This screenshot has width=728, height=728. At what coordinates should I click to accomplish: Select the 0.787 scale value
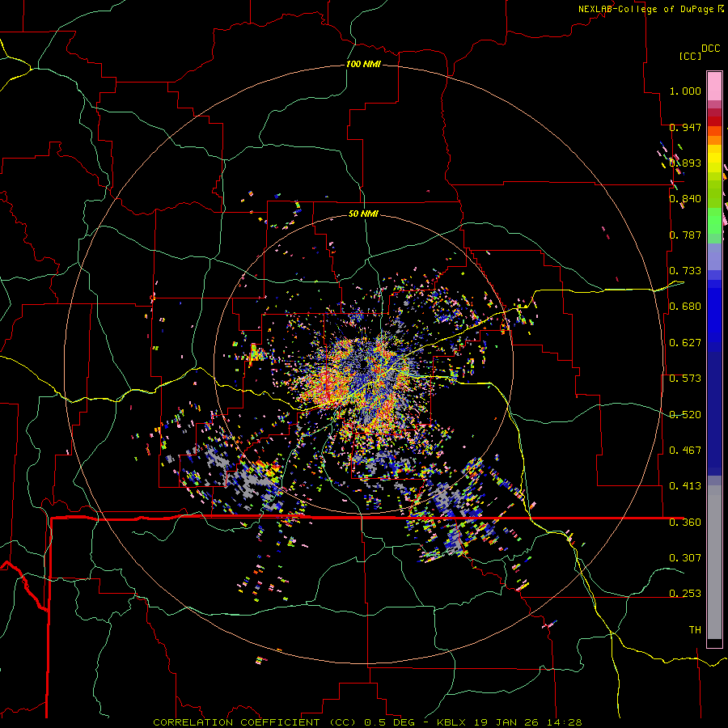pyautogui.click(x=685, y=235)
